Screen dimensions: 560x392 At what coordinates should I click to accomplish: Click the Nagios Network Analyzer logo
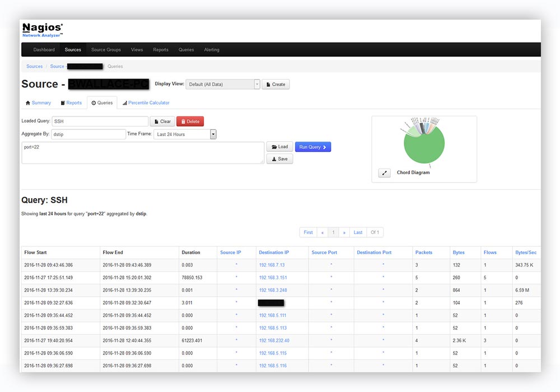[43, 30]
